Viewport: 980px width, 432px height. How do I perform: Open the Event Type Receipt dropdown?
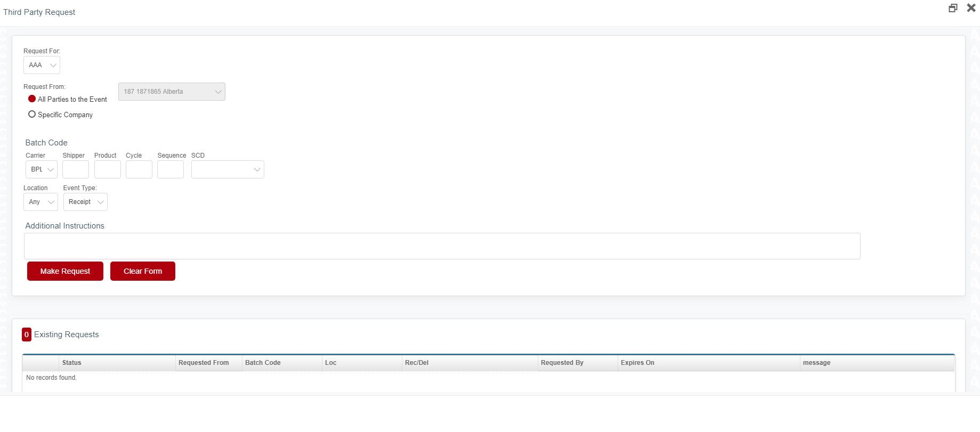click(x=85, y=202)
